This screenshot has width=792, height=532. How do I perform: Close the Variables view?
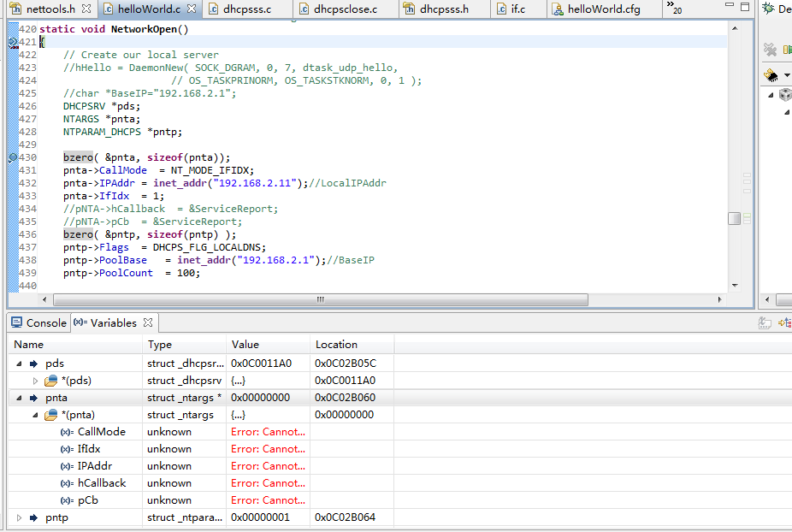tap(148, 322)
